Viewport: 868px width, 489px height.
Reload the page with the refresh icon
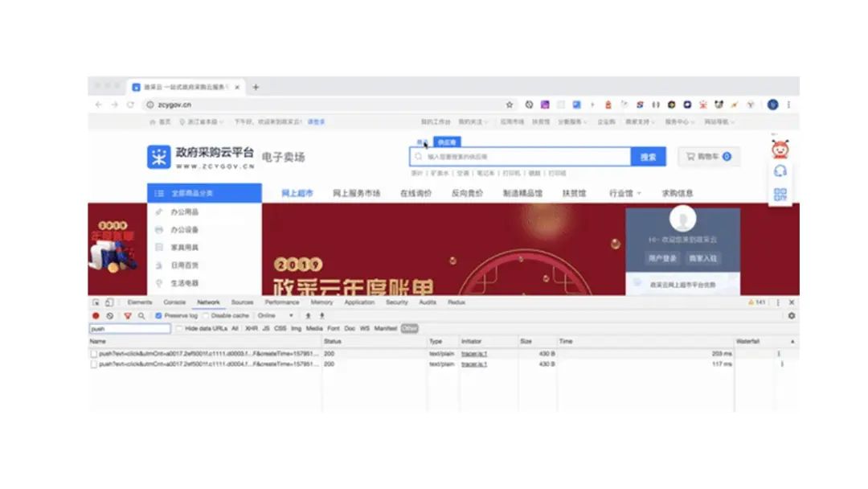click(x=131, y=105)
